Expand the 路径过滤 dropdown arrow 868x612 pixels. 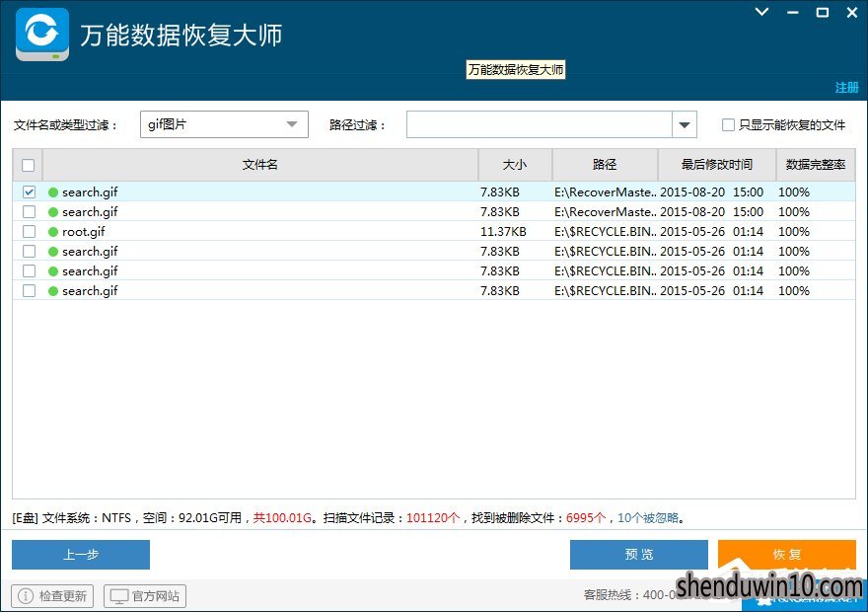coord(685,124)
